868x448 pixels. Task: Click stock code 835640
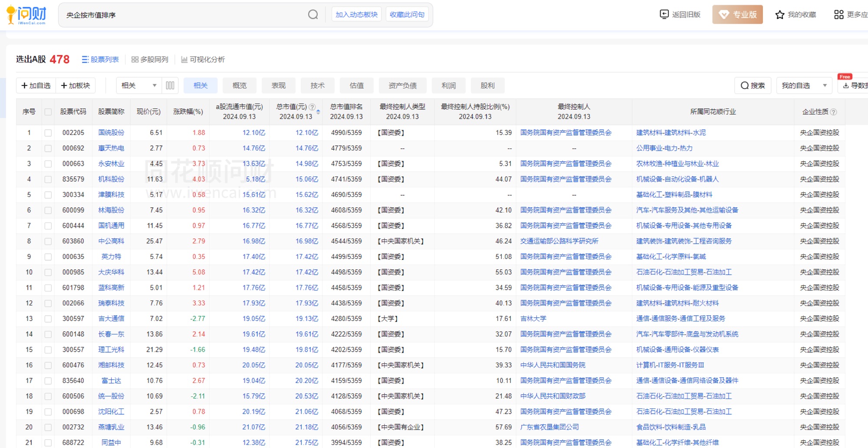click(73, 381)
